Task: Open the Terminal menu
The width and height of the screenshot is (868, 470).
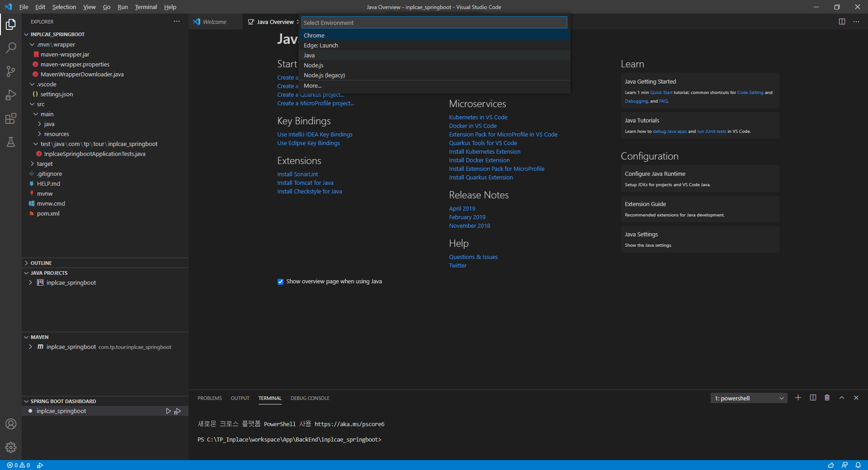Action: click(146, 7)
